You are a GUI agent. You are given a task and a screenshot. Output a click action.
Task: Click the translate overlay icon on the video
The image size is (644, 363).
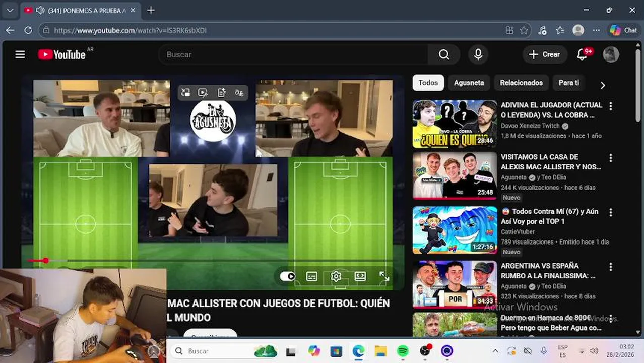point(239,92)
